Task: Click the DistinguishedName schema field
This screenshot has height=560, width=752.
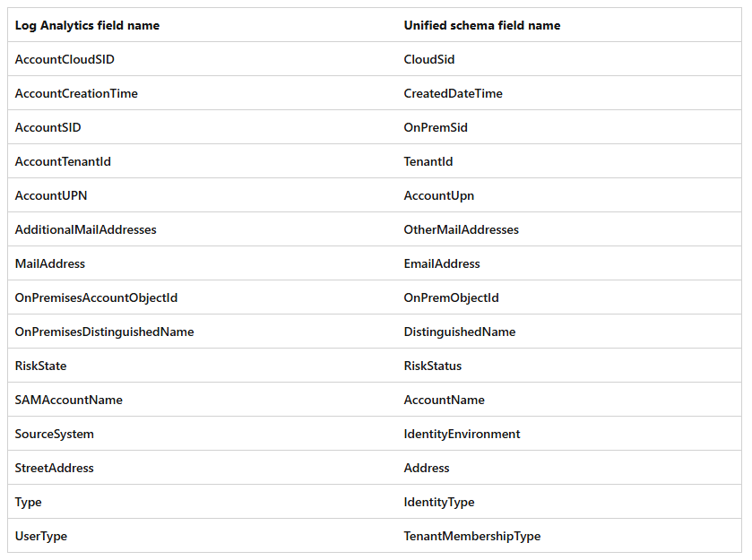Action: coord(460,332)
